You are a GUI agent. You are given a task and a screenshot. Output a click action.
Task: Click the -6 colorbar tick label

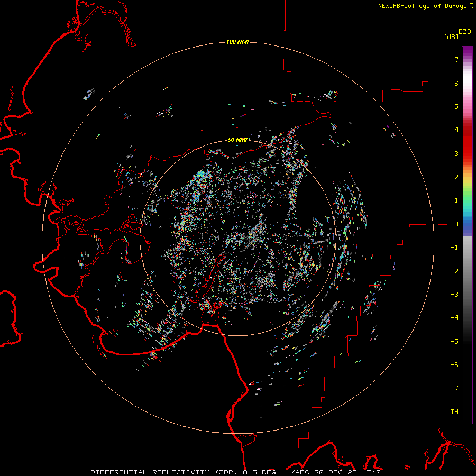454,365
